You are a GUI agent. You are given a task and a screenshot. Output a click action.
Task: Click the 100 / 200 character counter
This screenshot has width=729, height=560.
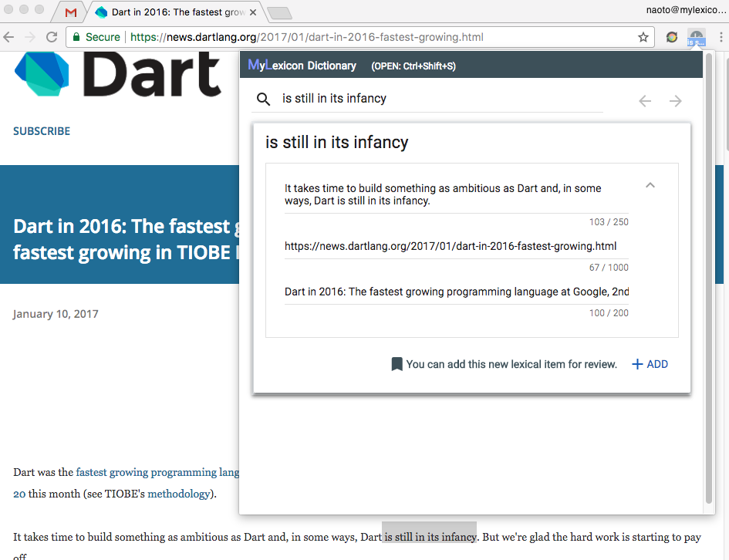(609, 313)
